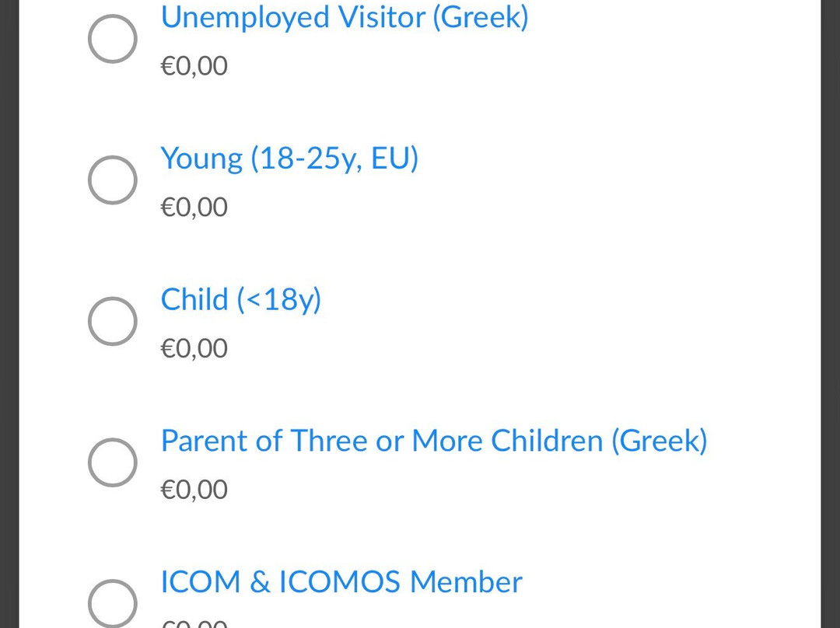Click the €0,00 price under Parent ticket
The image size is (840, 628).
pos(194,490)
